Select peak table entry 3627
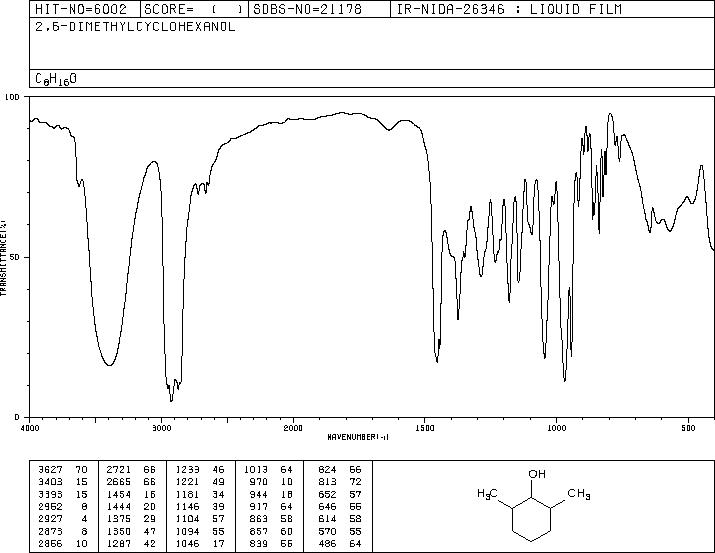 [x=63, y=469]
